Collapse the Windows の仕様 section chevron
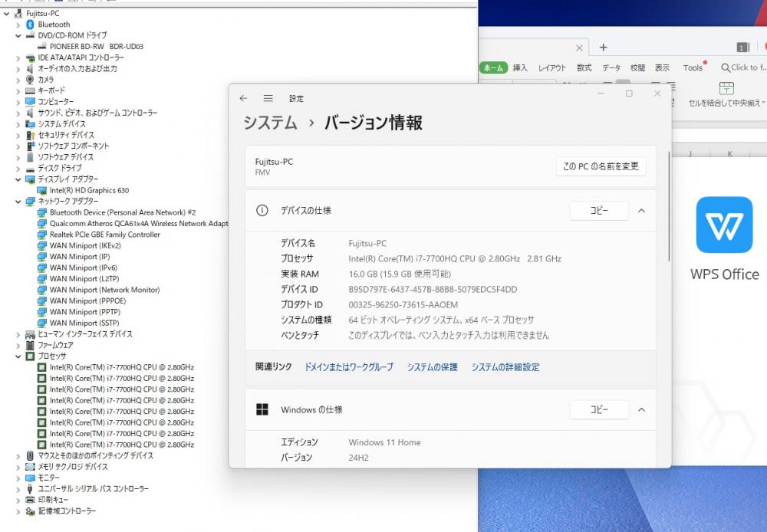This screenshot has height=532, width=767. (x=641, y=410)
